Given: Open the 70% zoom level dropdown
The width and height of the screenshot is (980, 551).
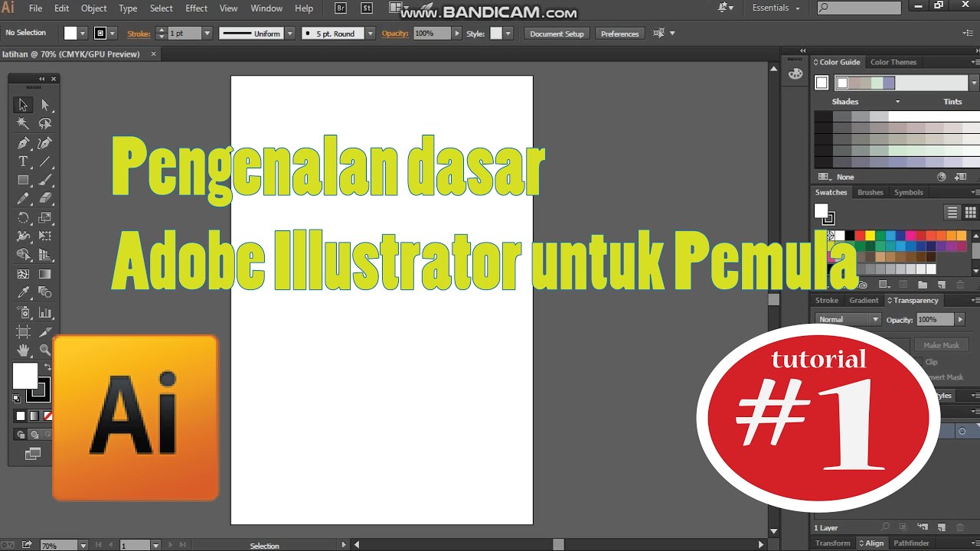Looking at the screenshot, I should coord(83,546).
